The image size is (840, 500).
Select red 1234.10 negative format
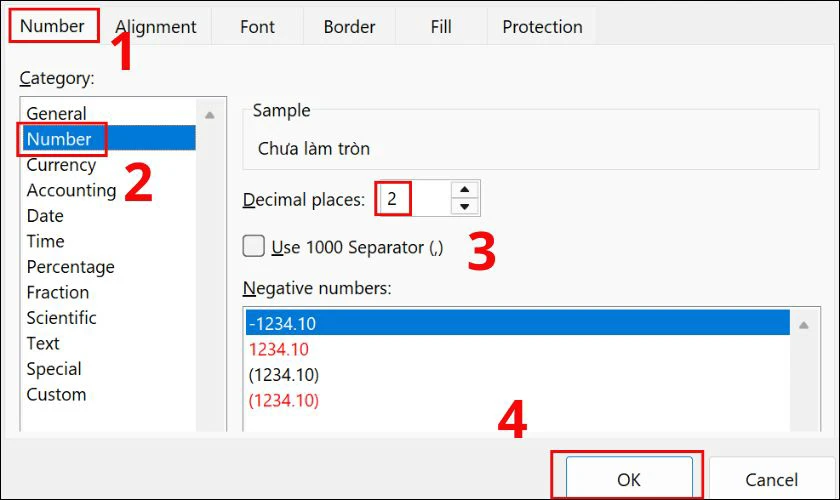coord(518,349)
